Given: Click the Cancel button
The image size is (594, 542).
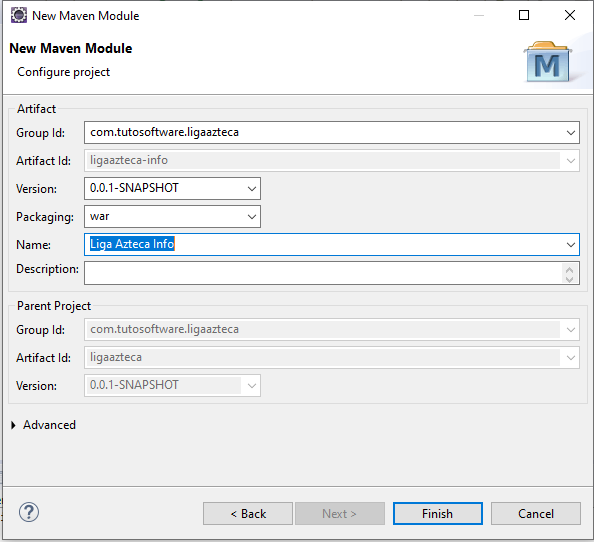Looking at the screenshot, I should point(536,514).
